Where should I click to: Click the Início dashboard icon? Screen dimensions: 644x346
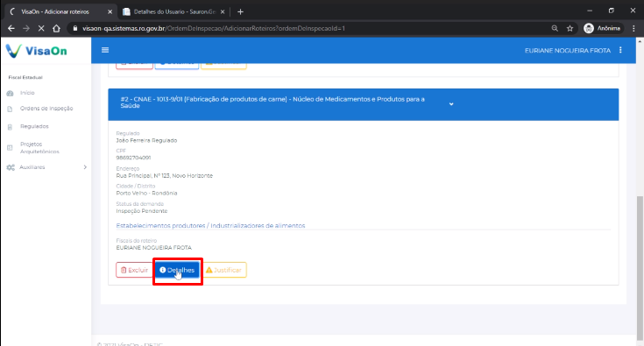coord(11,93)
